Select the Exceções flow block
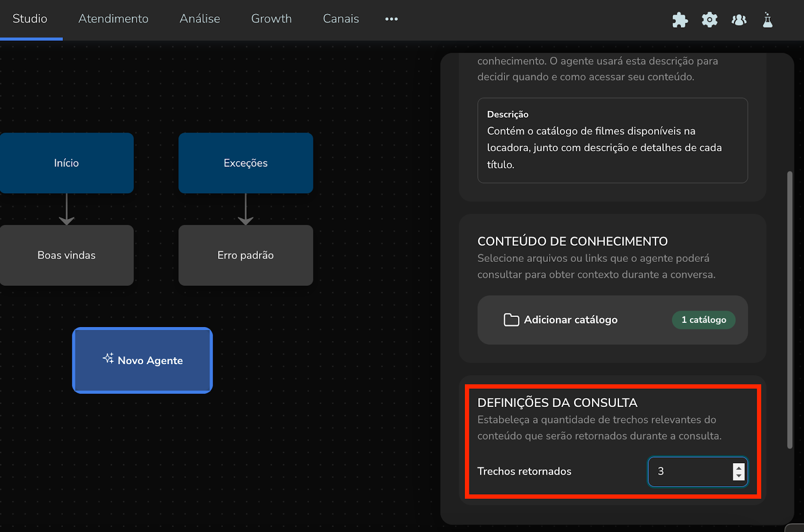Image resolution: width=804 pixels, height=532 pixels. 246,163
